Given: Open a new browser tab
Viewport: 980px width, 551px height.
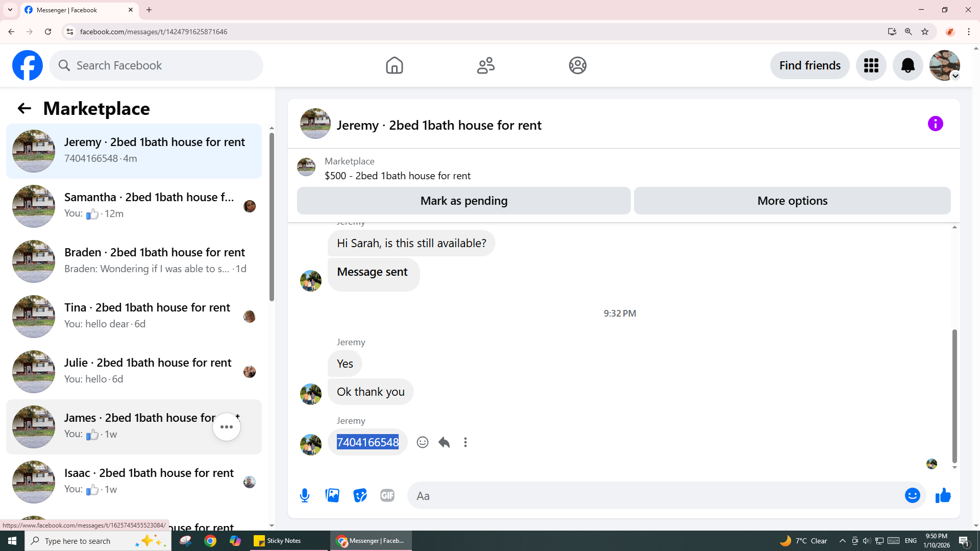Looking at the screenshot, I should [x=149, y=10].
